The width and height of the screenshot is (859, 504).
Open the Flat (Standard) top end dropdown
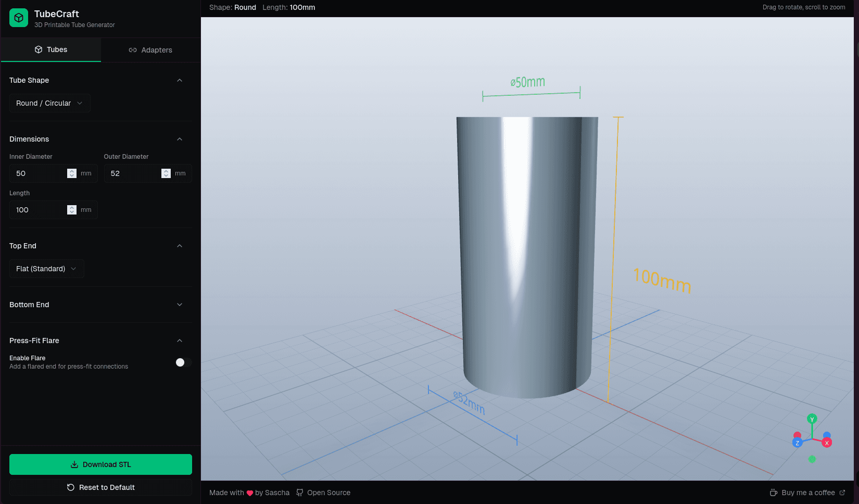click(x=46, y=269)
